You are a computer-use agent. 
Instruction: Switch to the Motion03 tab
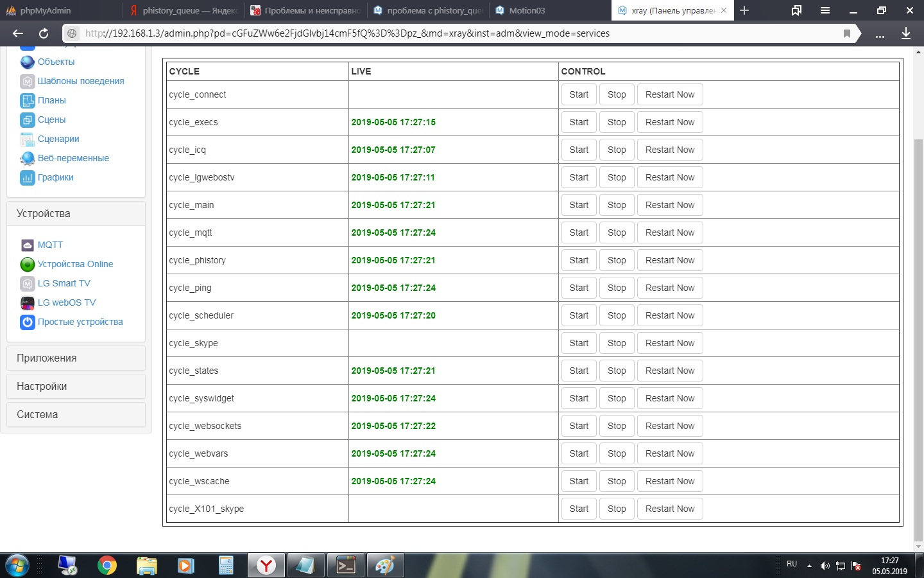coord(550,10)
